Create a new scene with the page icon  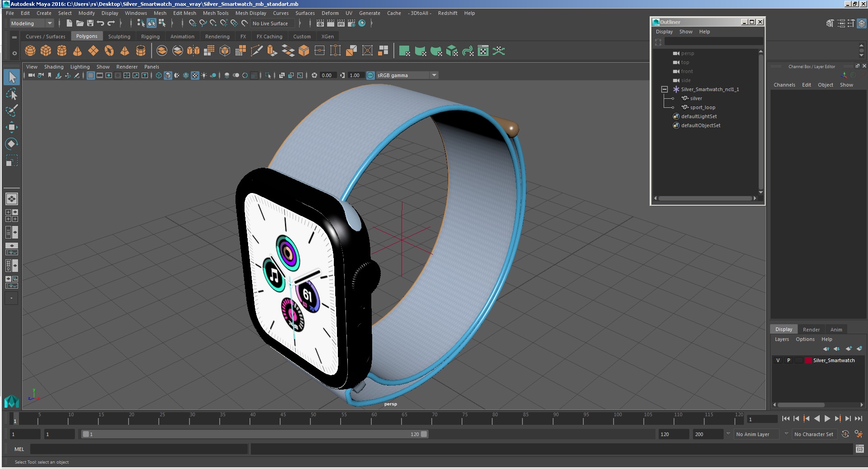[69, 23]
